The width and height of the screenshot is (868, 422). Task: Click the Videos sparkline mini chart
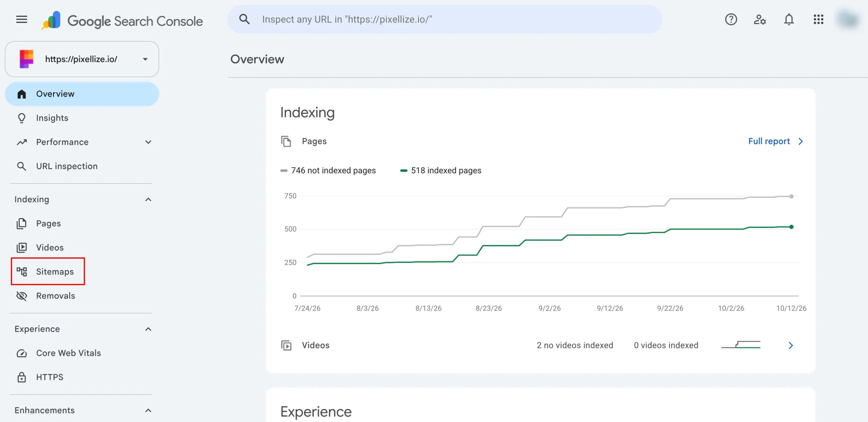741,345
